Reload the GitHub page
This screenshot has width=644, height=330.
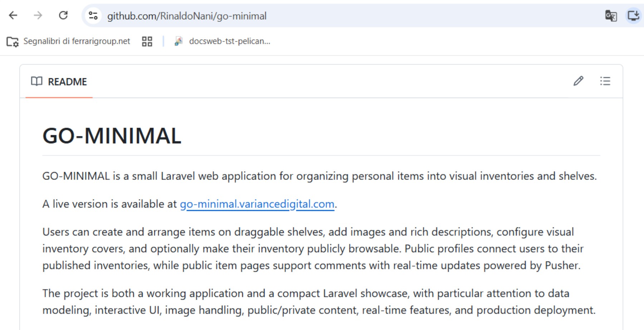click(63, 15)
